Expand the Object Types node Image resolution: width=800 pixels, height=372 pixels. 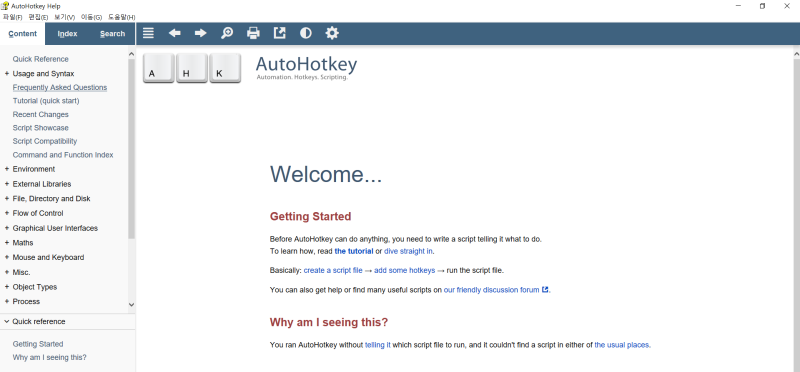7,287
